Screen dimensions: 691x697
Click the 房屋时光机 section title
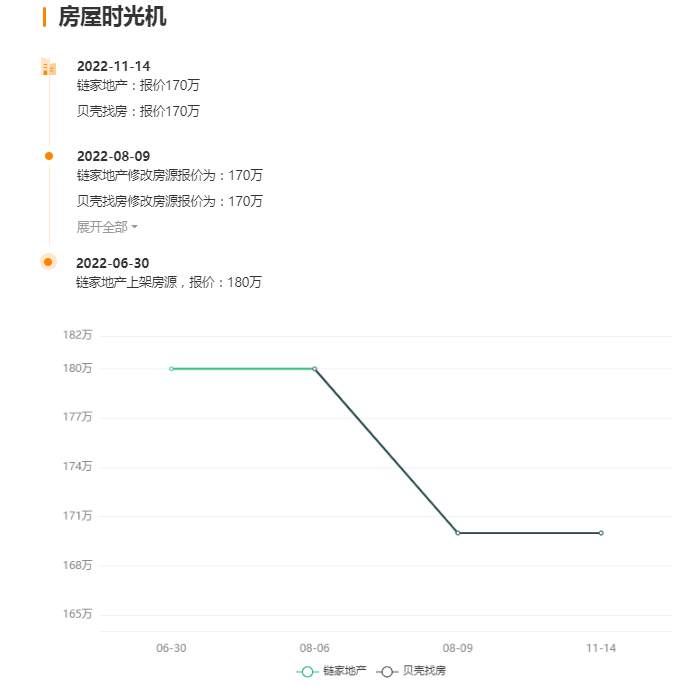coord(112,17)
